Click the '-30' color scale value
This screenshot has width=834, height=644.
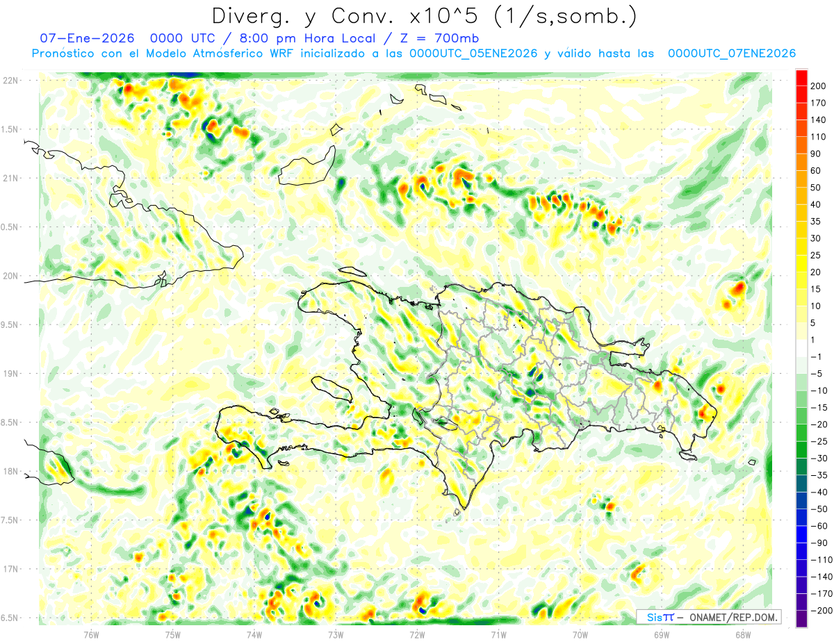819,459
